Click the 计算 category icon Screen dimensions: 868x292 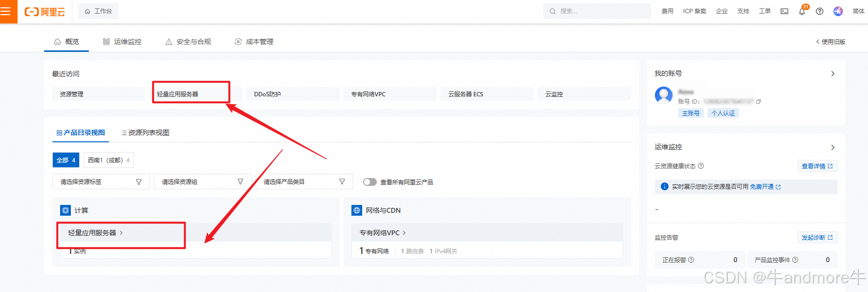[65, 210]
